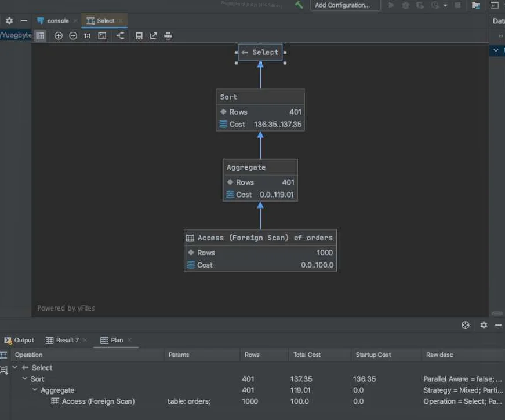Apply current layout to the diagram
The width and height of the screenshot is (505, 420).
point(121,36)
